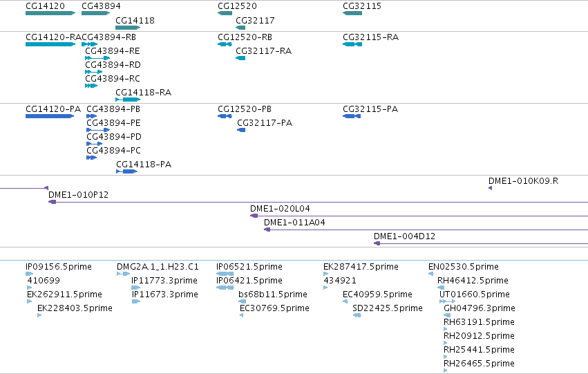Screen dimensions: 588x374
Task: Click EST GH04796.3prime
Action: coord(447,315)
